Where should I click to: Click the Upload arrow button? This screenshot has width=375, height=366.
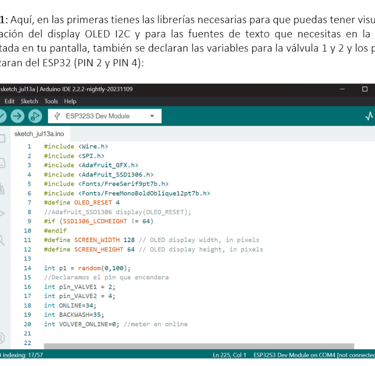(x=18, y=116)
